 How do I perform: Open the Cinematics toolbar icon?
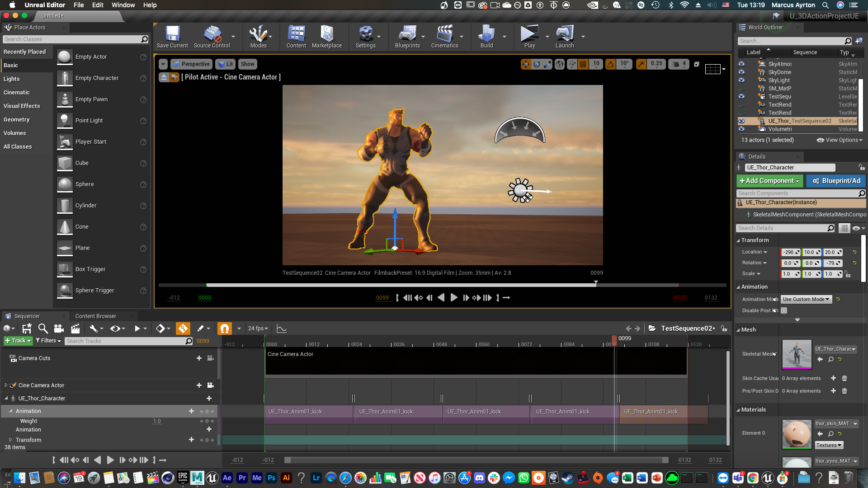[445, 37]
